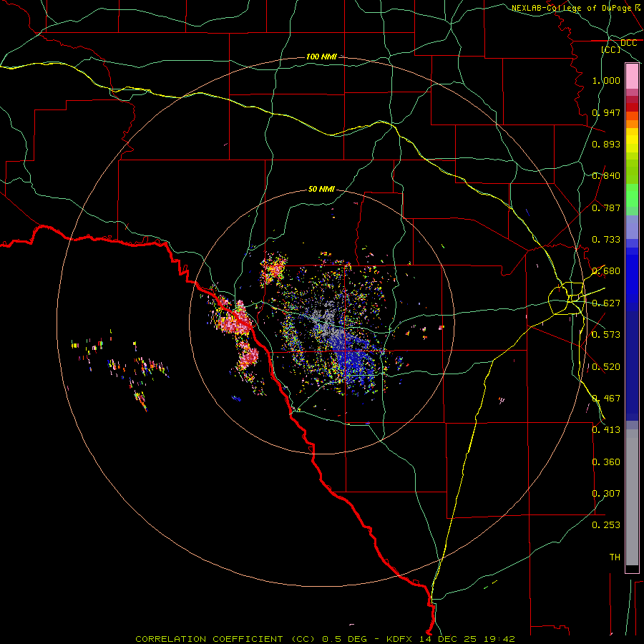Click the 0.467 legend value
Image resolution: width=644 pixels, height=644 pixels.
tap(606, 399)
